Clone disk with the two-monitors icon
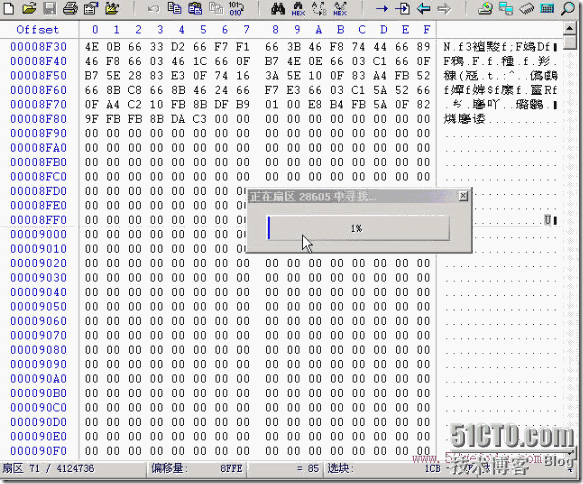Viewport: 583px width, 484px height. [x=506, y=8]
